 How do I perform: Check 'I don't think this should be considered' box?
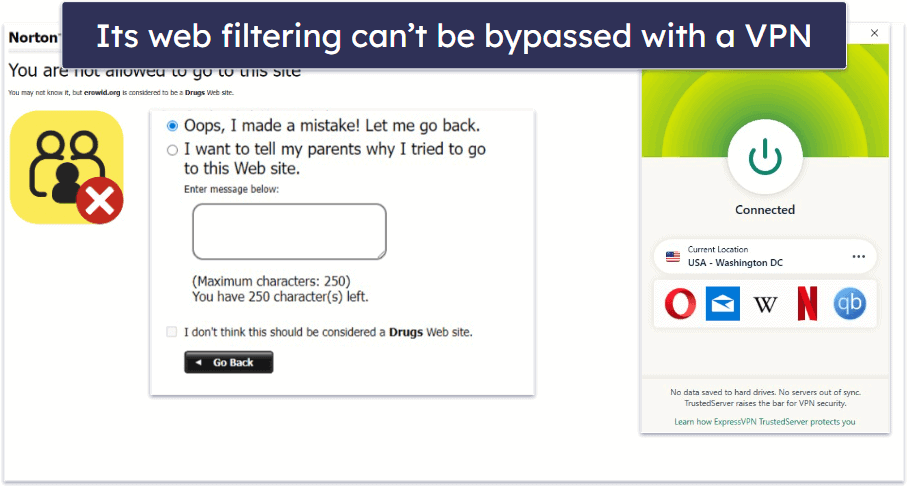pyautogui.click(x=172, y=332)
